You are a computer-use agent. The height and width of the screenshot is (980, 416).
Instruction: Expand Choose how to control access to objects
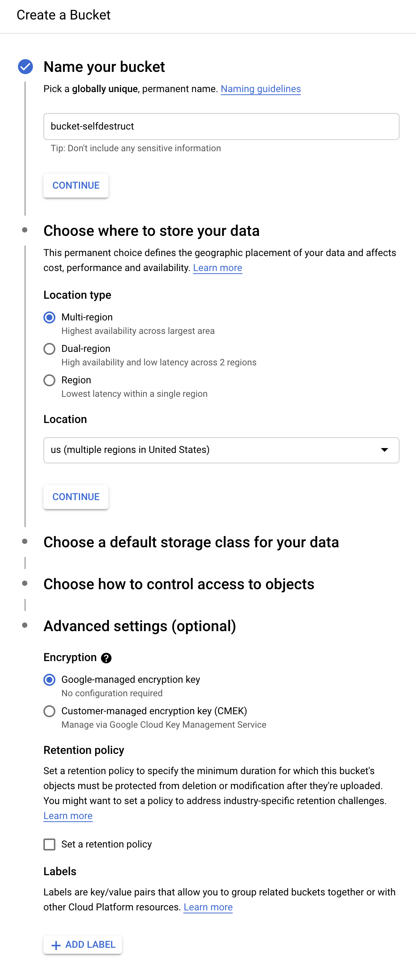179,584
